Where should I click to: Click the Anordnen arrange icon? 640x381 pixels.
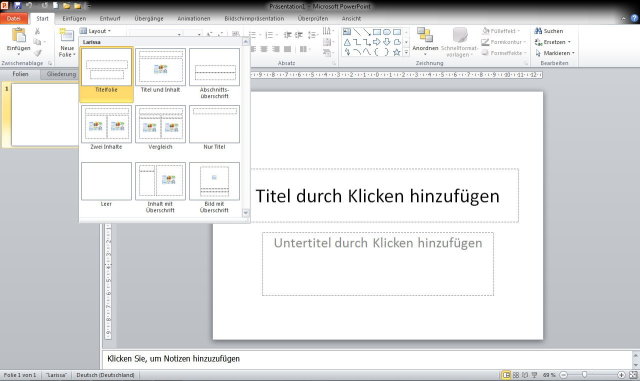click(425, 35)
